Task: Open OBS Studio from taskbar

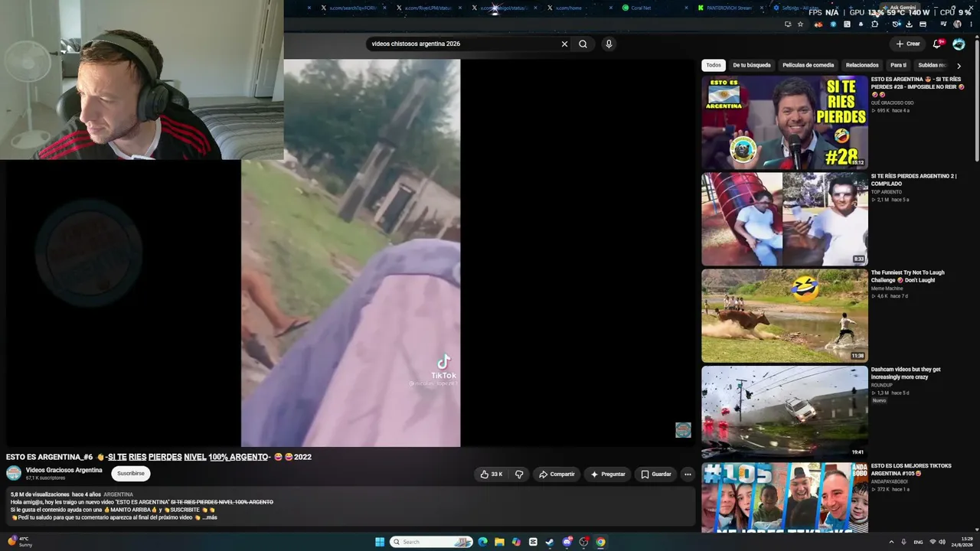Action: click(583, 542)
